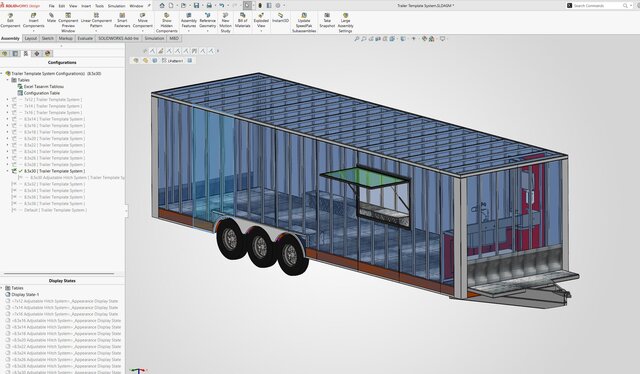Select the 8.5x32 configuration row
The width and height of the screenshot is (640, 374).
[x=48, y=184]
